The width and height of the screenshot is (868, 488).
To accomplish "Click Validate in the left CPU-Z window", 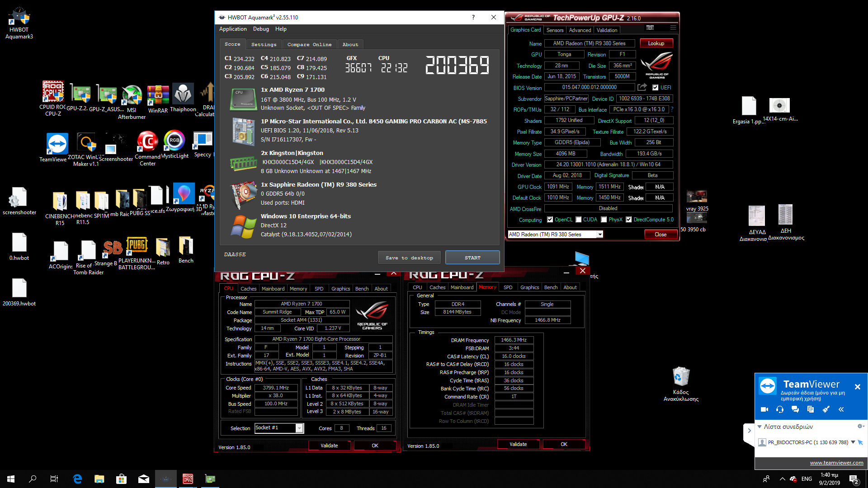I will pyautogui.click(x=329, y=446).
